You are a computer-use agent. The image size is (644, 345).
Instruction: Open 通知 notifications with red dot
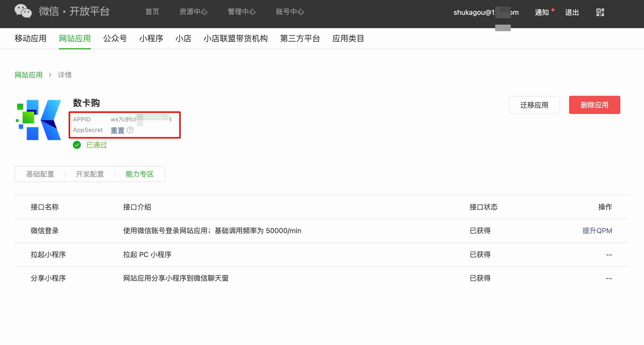click(542, 12)
